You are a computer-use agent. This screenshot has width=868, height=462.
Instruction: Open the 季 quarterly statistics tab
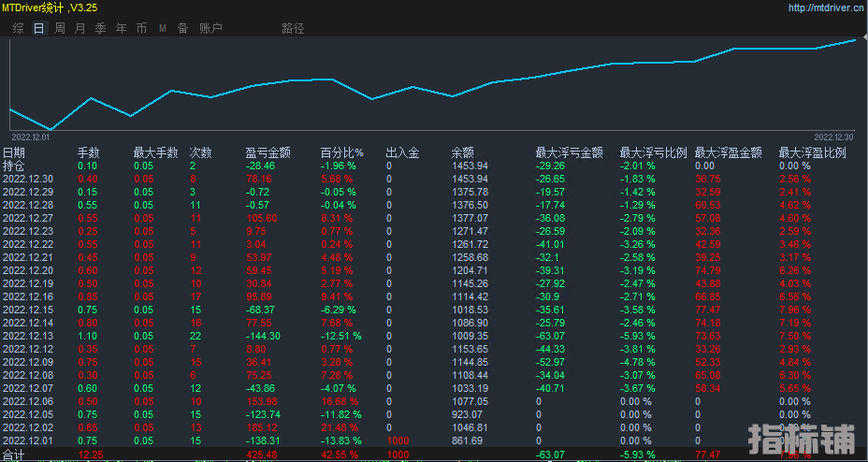101,28
